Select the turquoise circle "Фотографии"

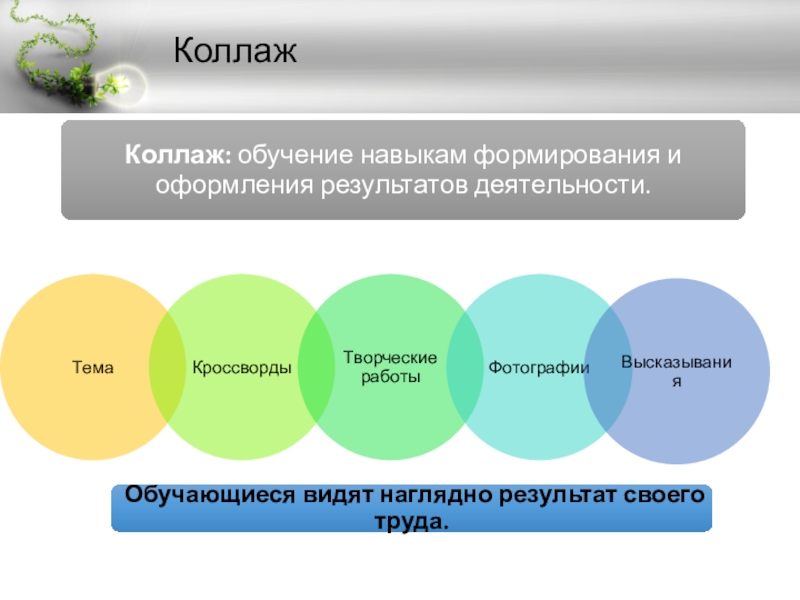pyautogui.click(x=539, y=367)
